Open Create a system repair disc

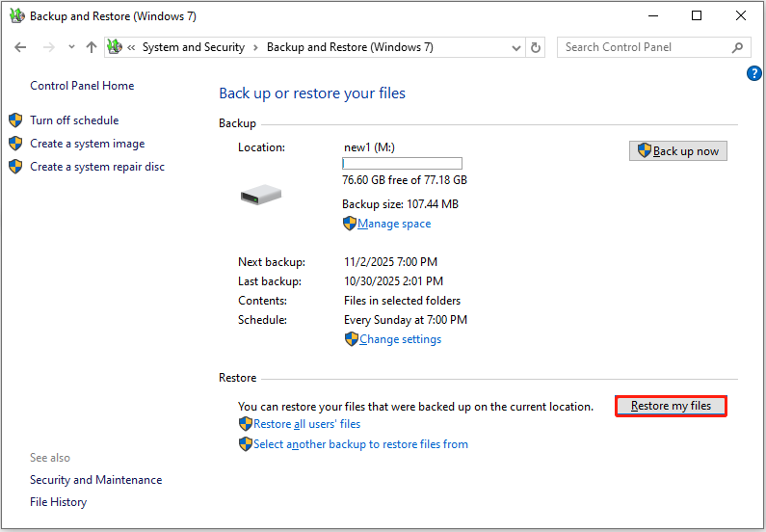[x=97, y=167]
